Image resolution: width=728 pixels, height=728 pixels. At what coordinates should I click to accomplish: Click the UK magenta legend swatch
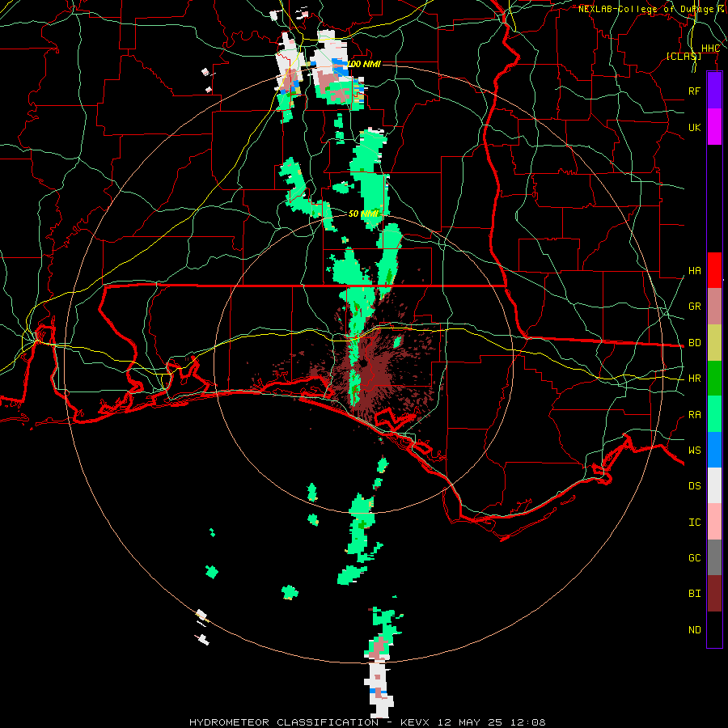[714, 127]
